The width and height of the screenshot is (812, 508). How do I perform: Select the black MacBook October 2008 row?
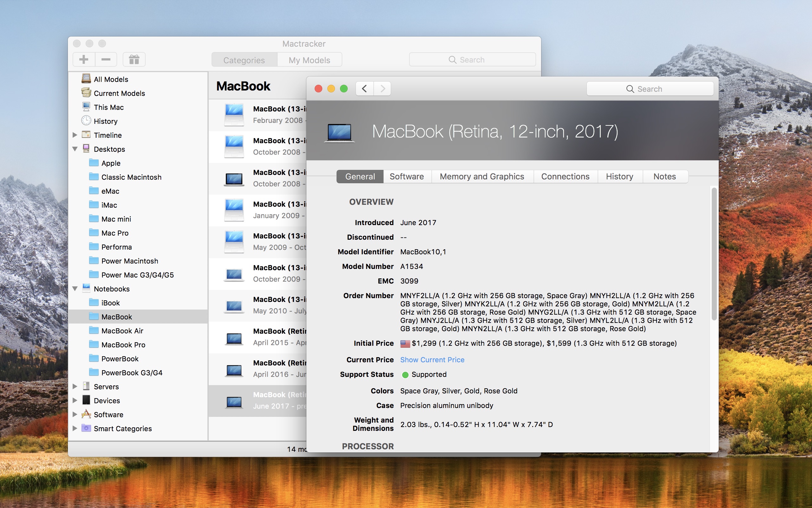(258, 178)
